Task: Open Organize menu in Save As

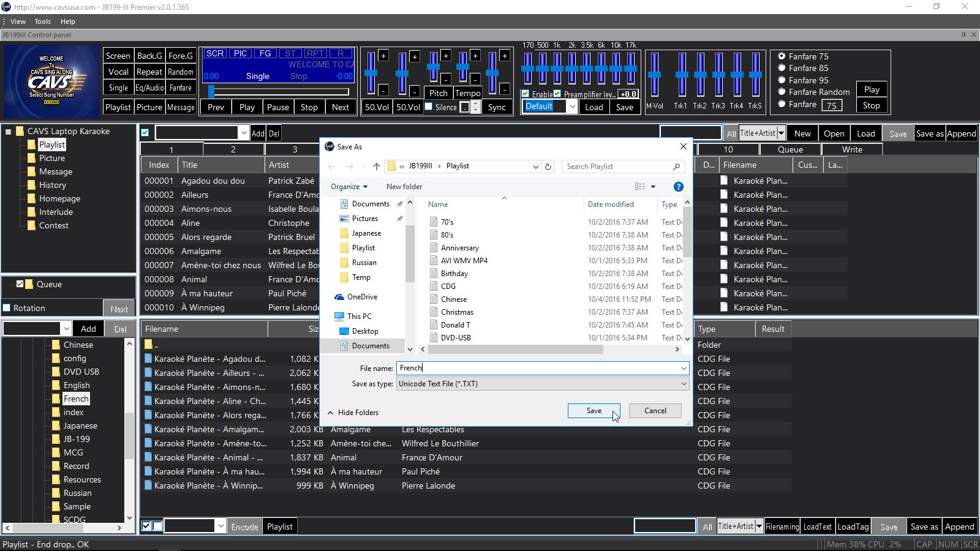Action: (x=349, y=187)
